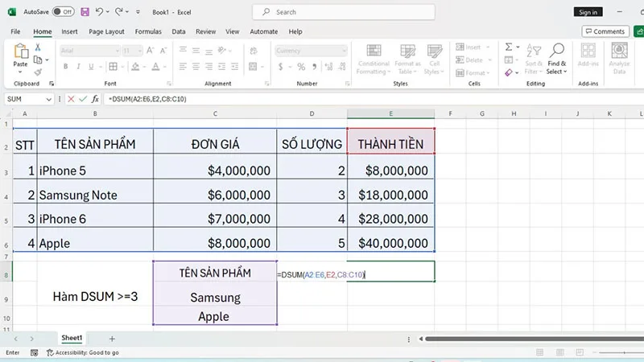Open Customize Quick Access Toolbar dropdown
The image size is (644, 362).
[138, 12]
